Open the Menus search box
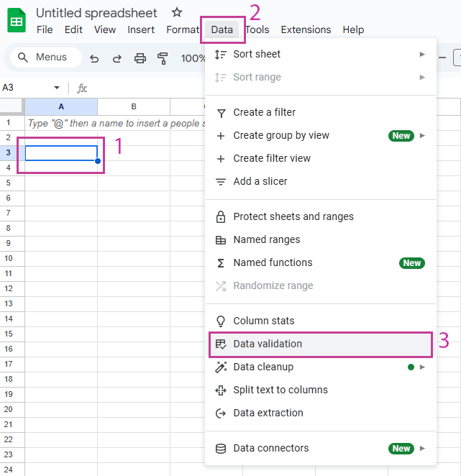Viewport: 461px width, 476px height. point(43,58)
